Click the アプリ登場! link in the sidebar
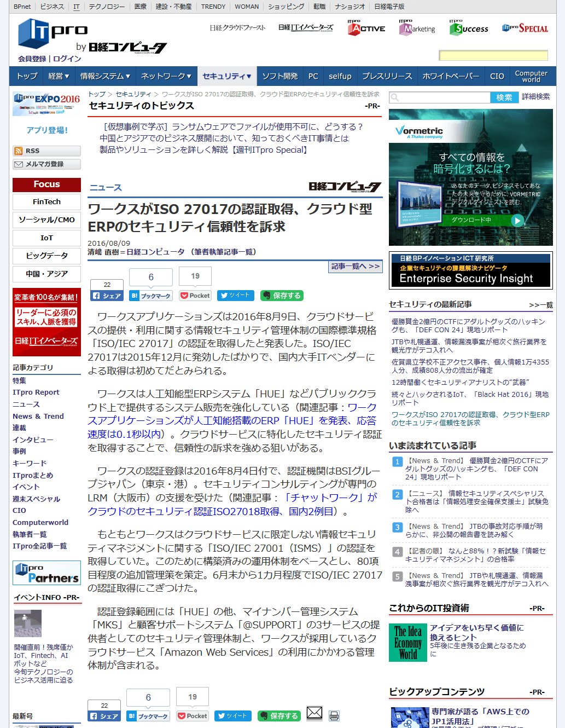Image resolution: width=565 pixels, height=728 pixels. coord(47,130)
